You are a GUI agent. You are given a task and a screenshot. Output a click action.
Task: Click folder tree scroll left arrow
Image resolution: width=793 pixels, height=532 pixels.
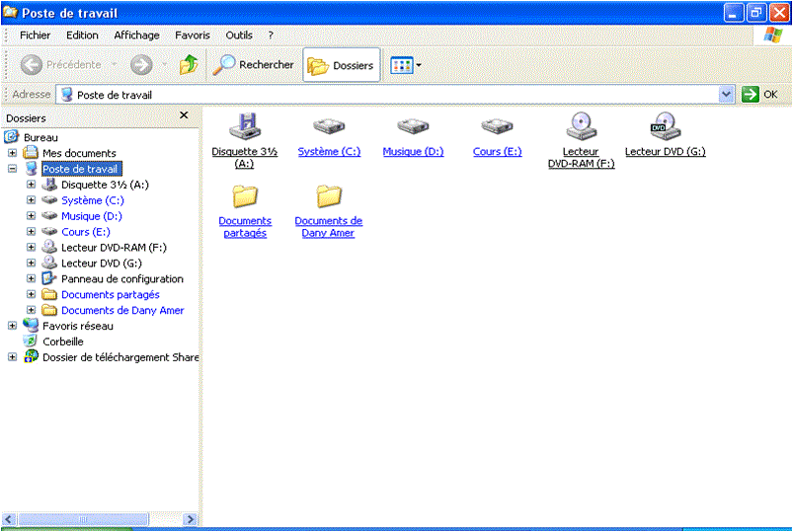[x=10, y=519]
